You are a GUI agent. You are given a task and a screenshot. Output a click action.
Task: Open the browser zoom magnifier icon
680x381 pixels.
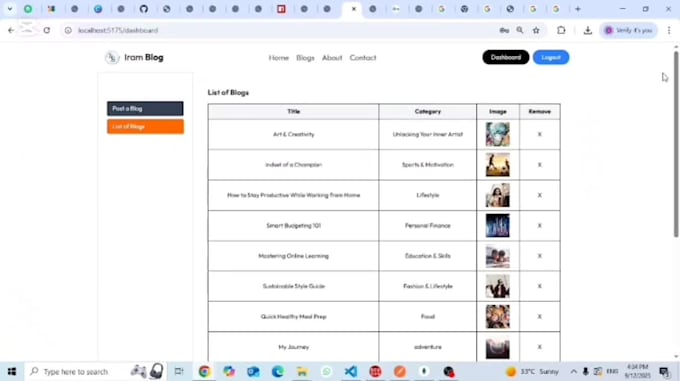[520, 30]
